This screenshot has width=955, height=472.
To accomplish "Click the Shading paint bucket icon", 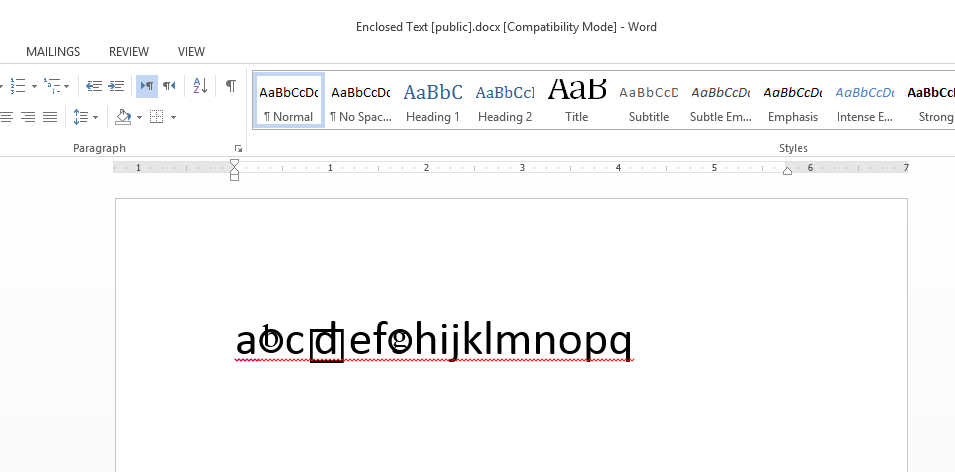I will coord(123,117).
